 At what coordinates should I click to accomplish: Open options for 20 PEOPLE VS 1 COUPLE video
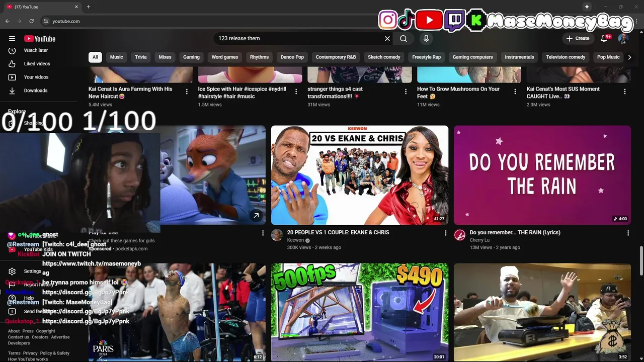[x=445, y=233]
